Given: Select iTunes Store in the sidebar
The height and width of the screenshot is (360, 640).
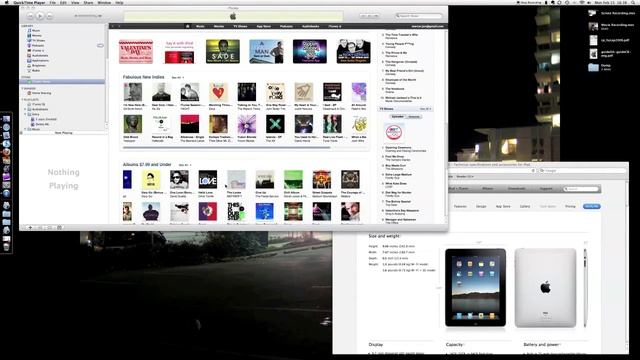Looking at the screenshot, I should [x=62, y=82].
